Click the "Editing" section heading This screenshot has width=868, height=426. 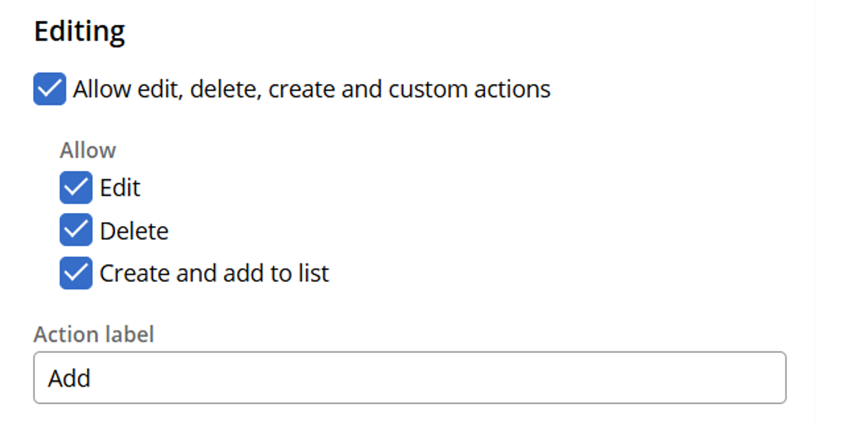(x=81, y=30)
